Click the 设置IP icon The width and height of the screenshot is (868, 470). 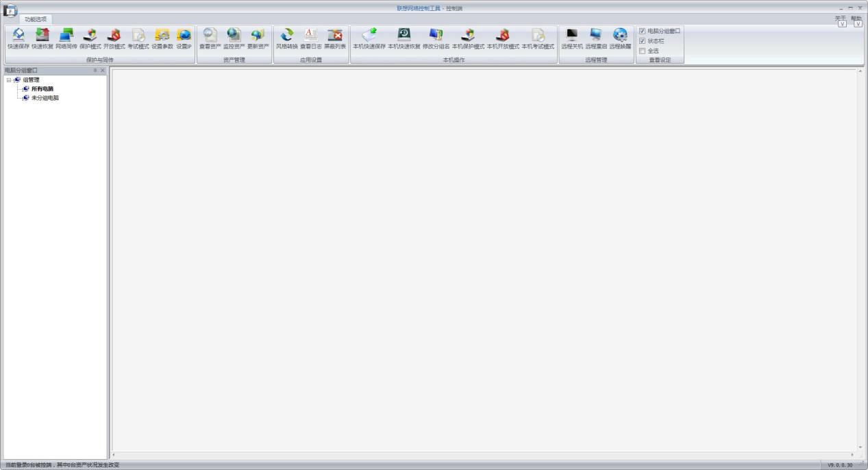[184, 39]
